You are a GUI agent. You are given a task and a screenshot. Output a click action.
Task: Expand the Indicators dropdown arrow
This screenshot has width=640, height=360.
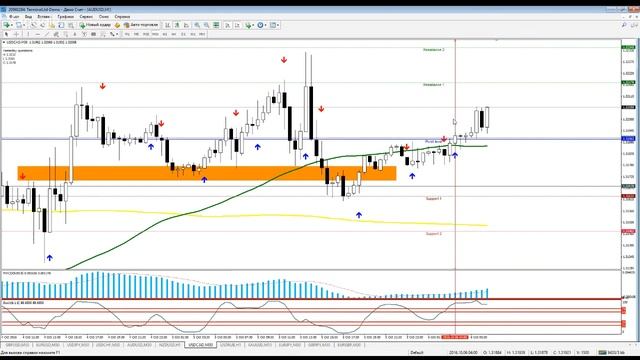tap(253, 25)
